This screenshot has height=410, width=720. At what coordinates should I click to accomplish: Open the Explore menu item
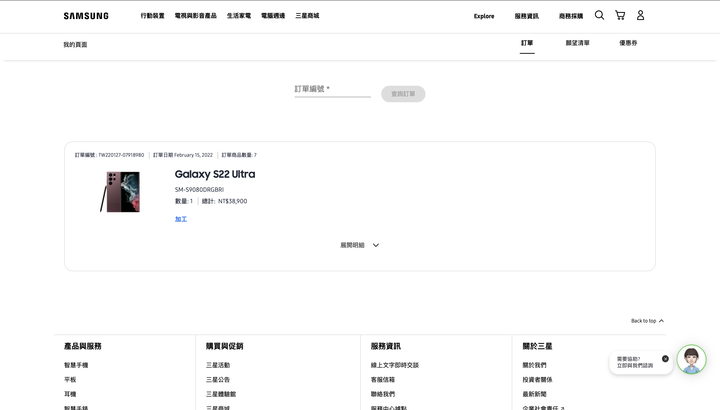point(484,16)
